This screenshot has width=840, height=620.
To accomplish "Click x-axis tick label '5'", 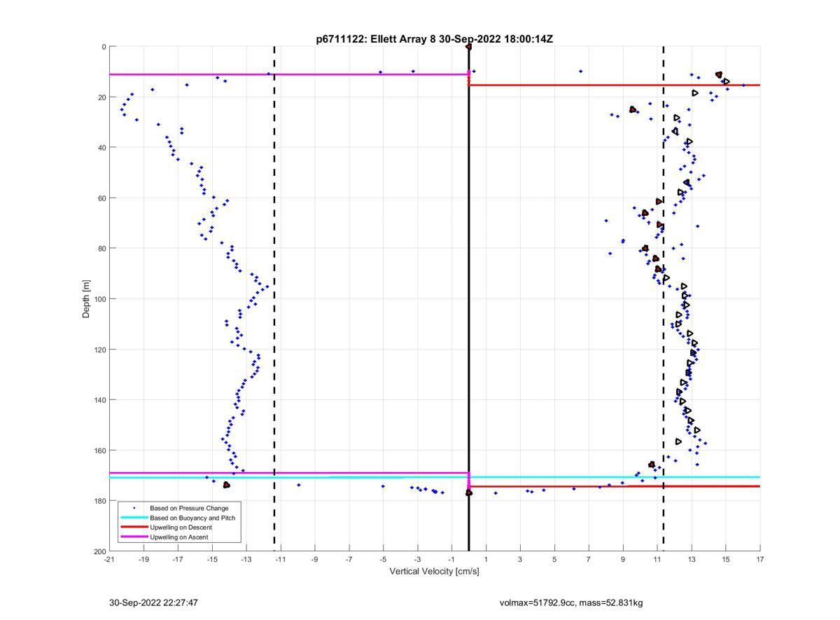I will click(x=555, y=559).
